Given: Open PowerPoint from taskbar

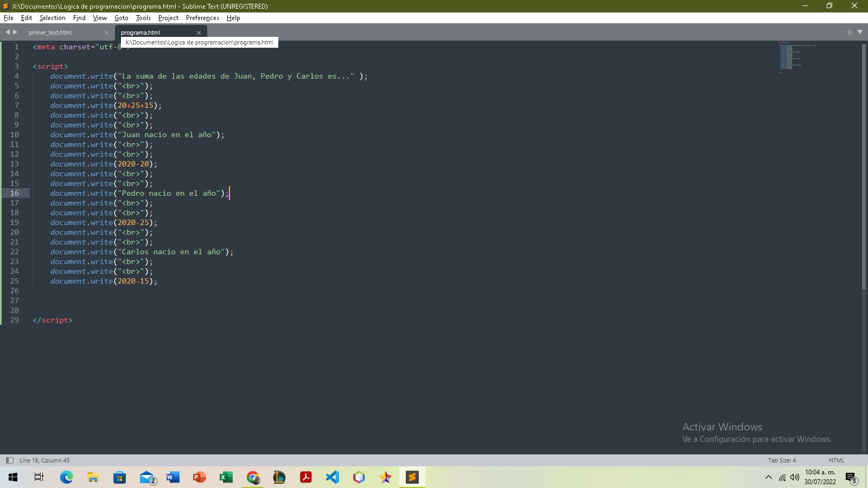Looking at the screenshot, I should (199, 477).
